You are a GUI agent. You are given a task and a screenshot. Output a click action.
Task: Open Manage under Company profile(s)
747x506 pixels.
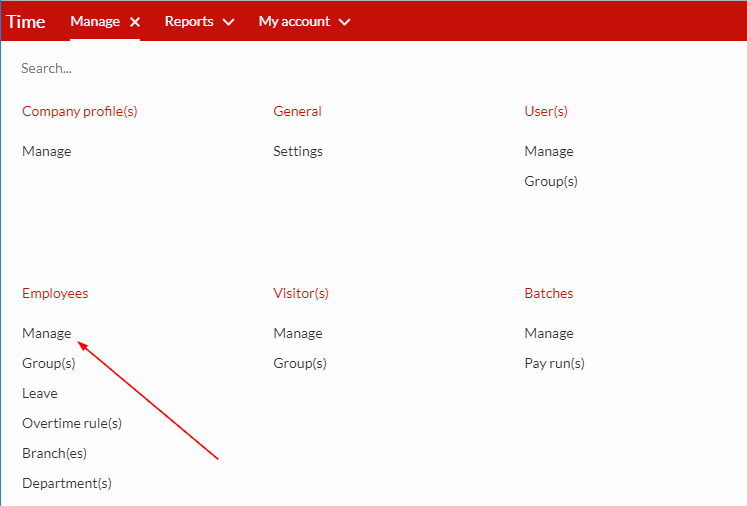pos(47,152)
